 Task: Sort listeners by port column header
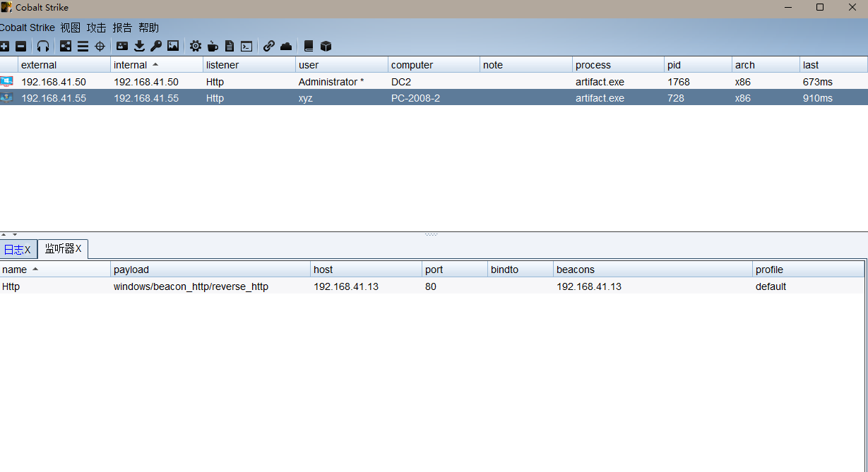[x=455, y=270]
